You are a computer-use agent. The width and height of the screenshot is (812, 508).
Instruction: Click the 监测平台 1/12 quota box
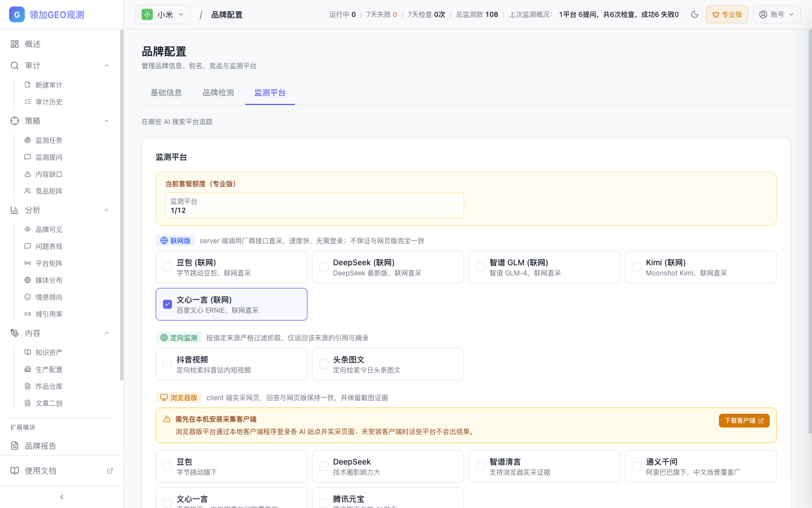point(315,205)
